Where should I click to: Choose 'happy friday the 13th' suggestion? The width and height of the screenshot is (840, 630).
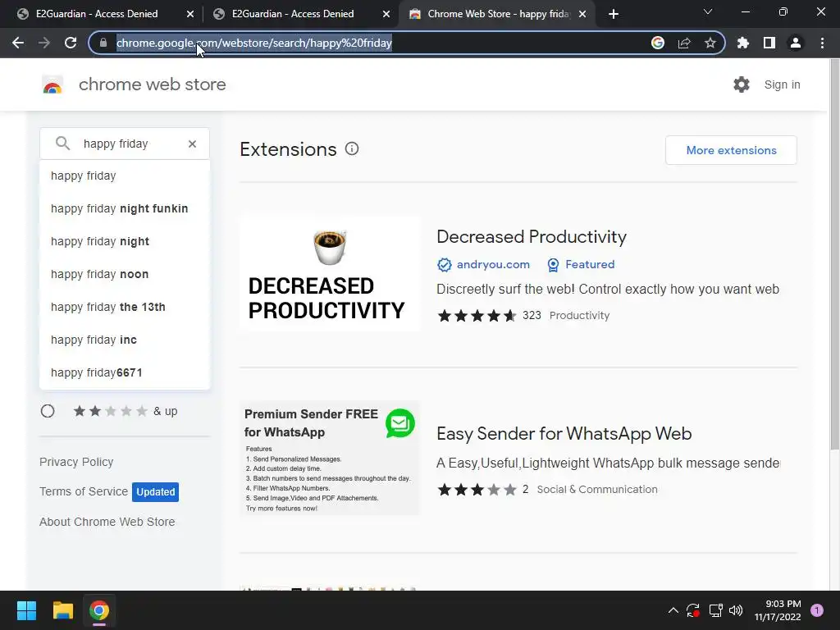click(x=125, y=307)
